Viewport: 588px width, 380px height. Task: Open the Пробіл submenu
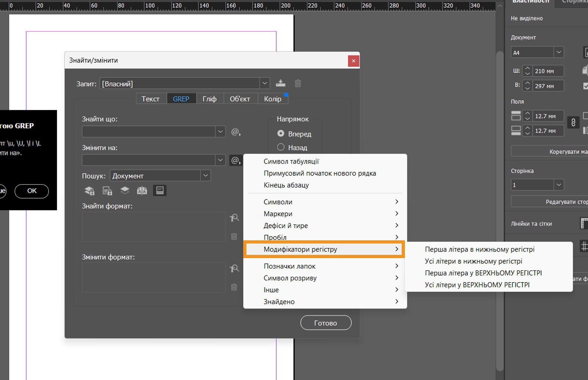[x=325, y=237]
